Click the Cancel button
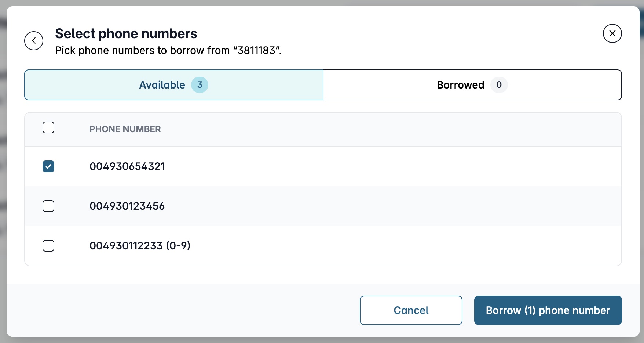The width and height of the screenshot is (644, 343). pyautogui.click(x=411, y=310)
